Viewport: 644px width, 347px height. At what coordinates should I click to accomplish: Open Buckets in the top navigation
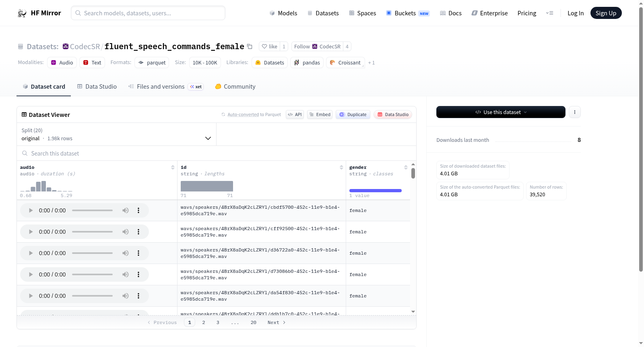click(408, 13)
